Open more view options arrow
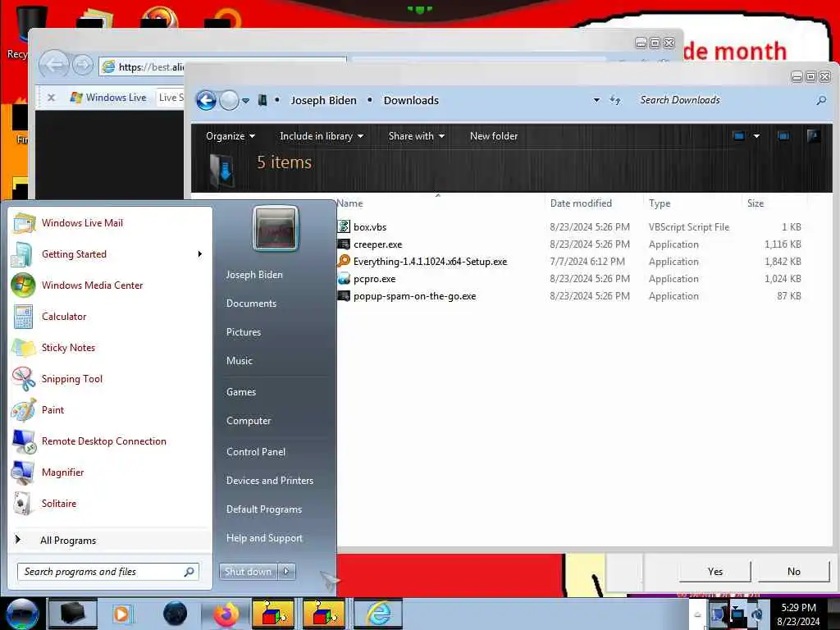This screenshot has height=630, width=840. 756,136
